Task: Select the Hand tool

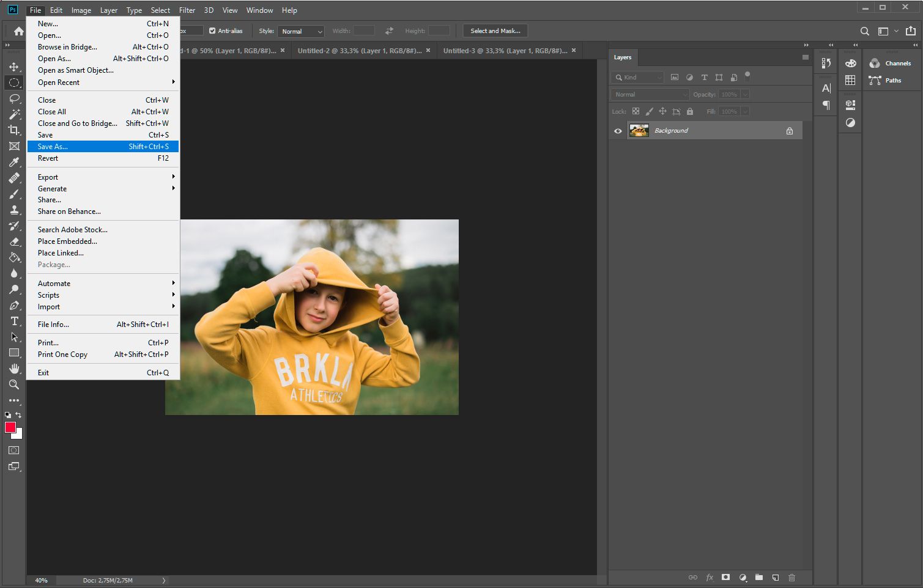Action: (14, 369)
